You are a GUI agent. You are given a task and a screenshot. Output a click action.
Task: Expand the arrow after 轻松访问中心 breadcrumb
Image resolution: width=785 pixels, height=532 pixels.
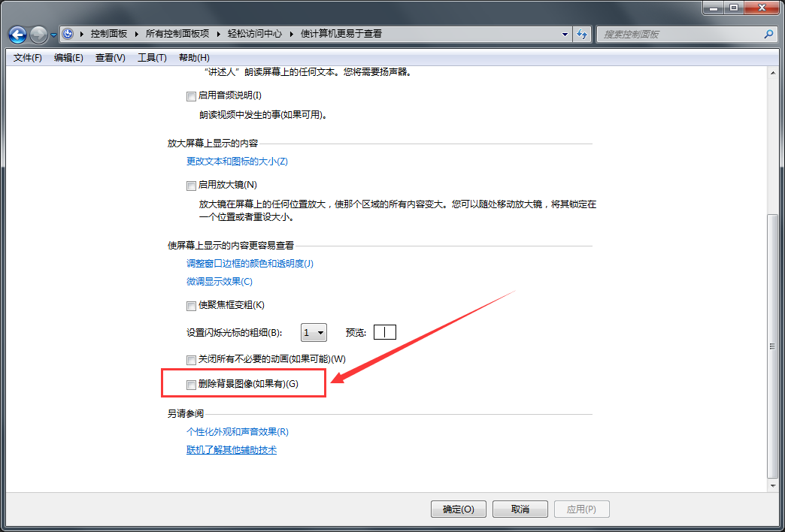(x=292, y=34)
